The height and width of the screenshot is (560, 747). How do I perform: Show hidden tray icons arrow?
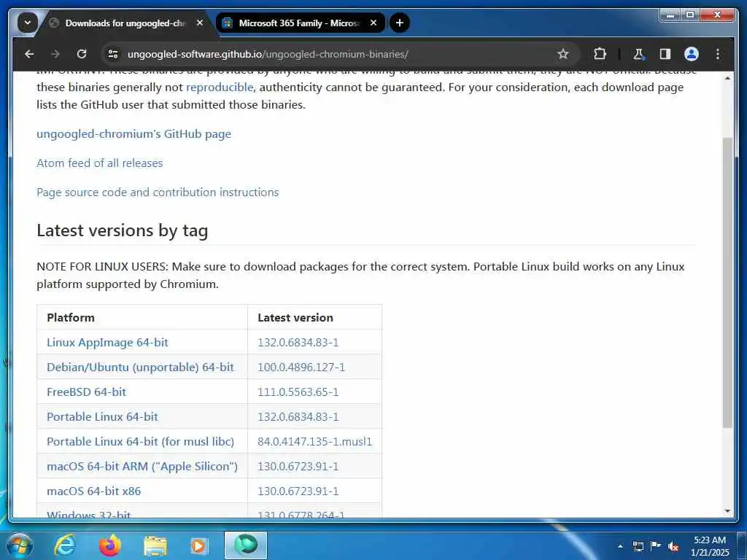coord(620,546)
